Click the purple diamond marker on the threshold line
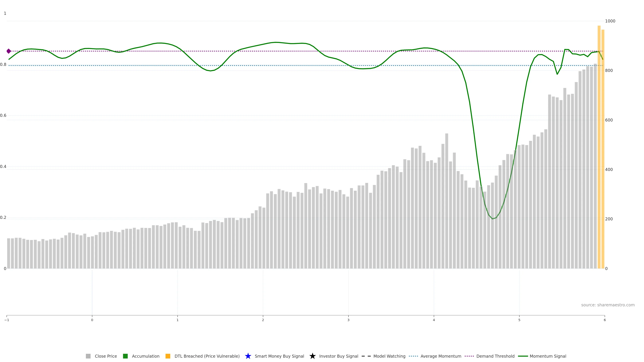Image resolution: width=644 pixels, height=362 pixels. click(x=9, y=51)
